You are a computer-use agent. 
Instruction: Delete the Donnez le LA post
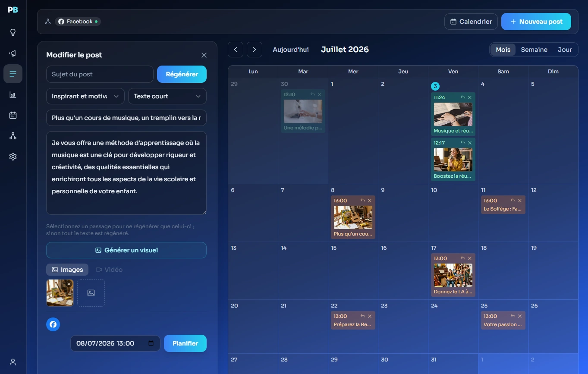[x=470, y=258]
